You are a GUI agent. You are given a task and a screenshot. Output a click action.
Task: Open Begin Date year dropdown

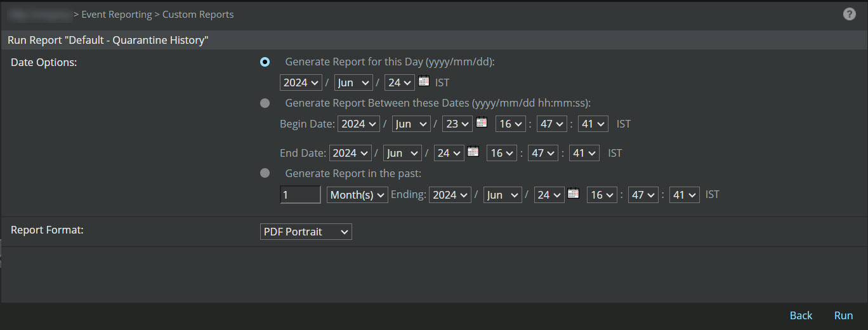358,124
